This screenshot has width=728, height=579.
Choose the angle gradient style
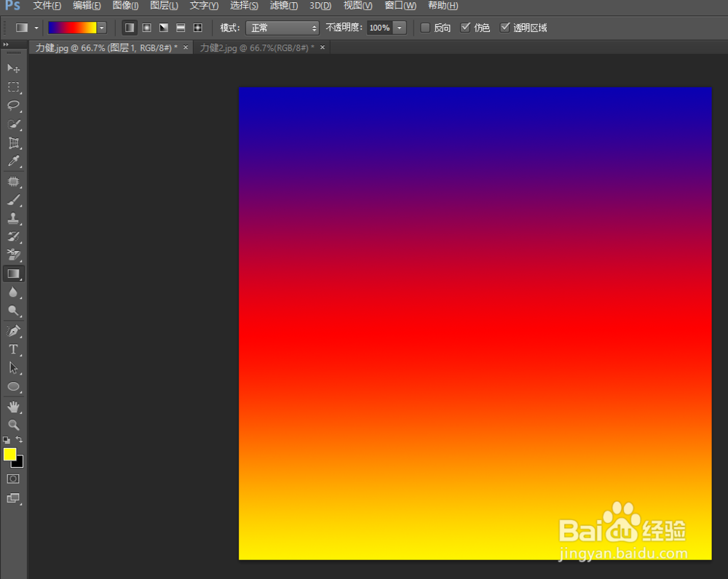(164, 28)
